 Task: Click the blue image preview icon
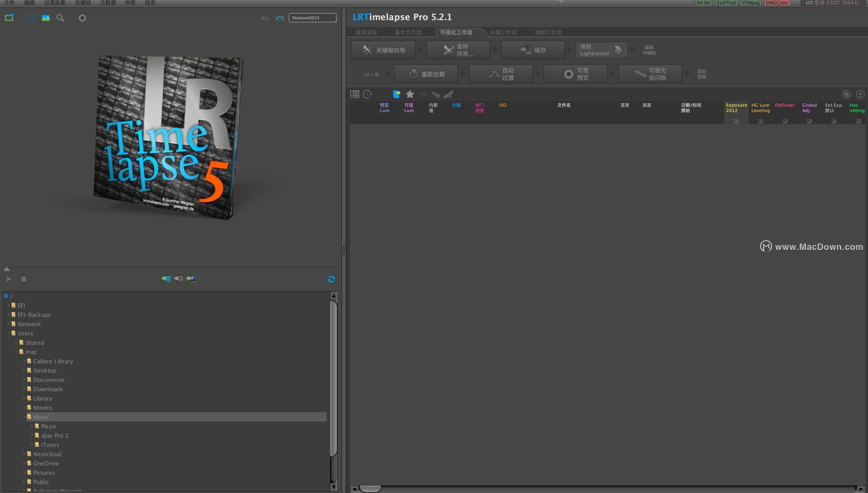click(x=45, y=18)
